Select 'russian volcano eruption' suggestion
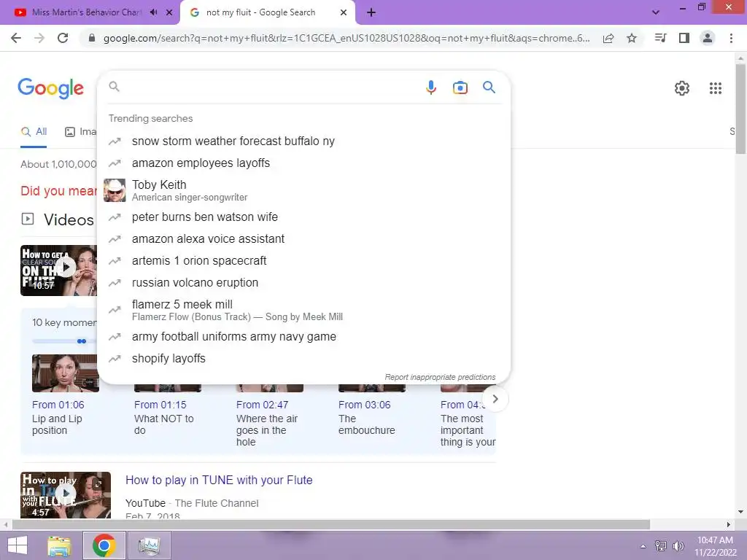Viewport: 747px width, 560px height. coord(303,282)
